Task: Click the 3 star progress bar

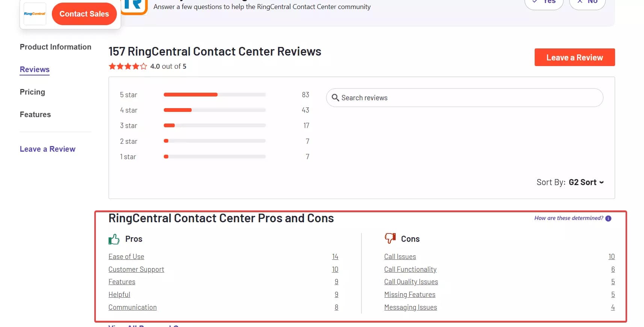Action: 214,125
